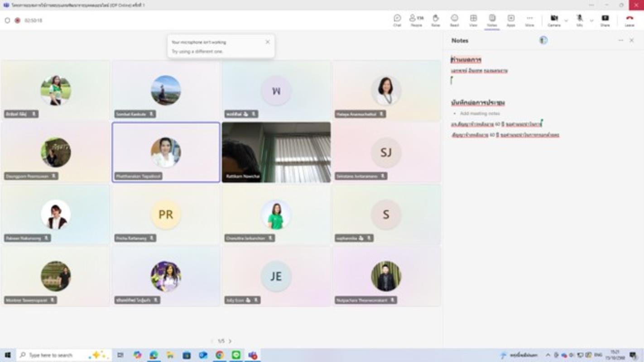Open the React emoji options
The width and height of the screenshot is (644, 362).
pos(454,20)
